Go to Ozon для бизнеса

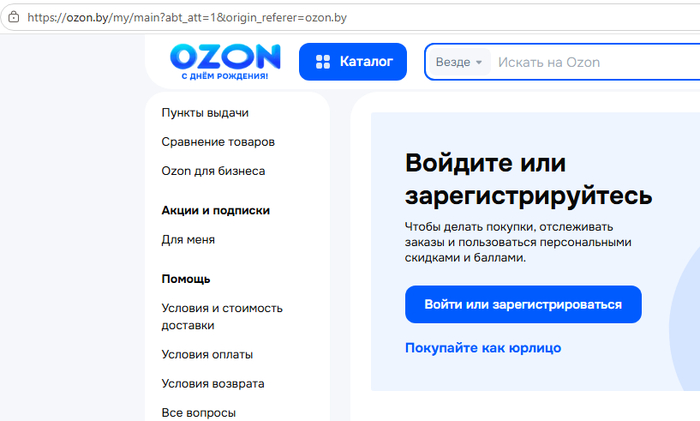pos(213,171)
